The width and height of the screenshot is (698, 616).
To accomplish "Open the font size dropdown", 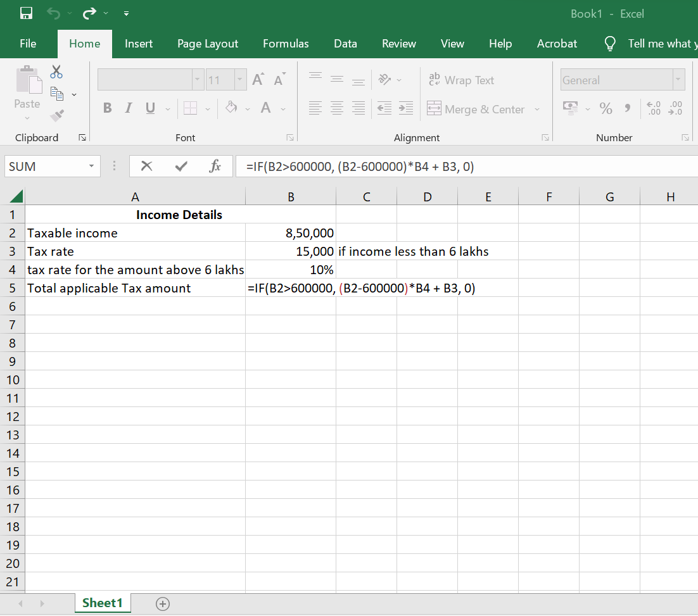I will pyautogui.click(x=240, y=80).
